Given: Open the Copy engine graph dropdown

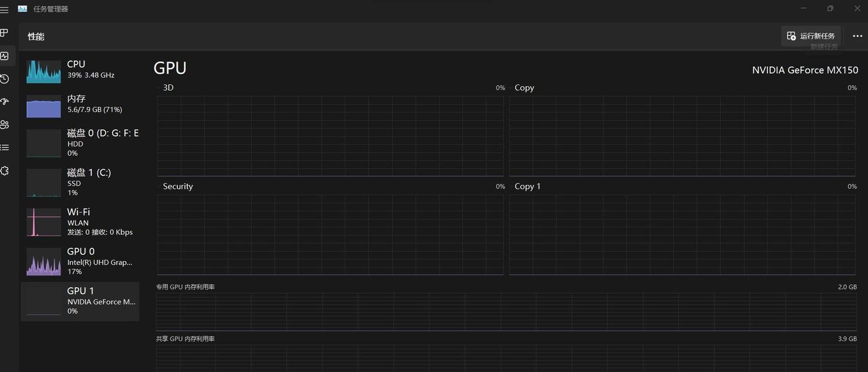Looking at the screenshot, I should 512,88.
